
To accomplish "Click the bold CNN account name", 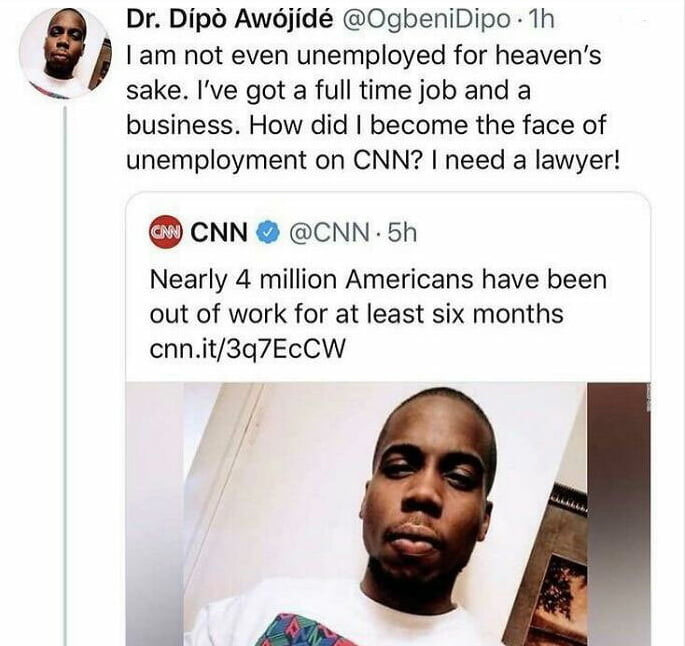I will click(219, 232).
